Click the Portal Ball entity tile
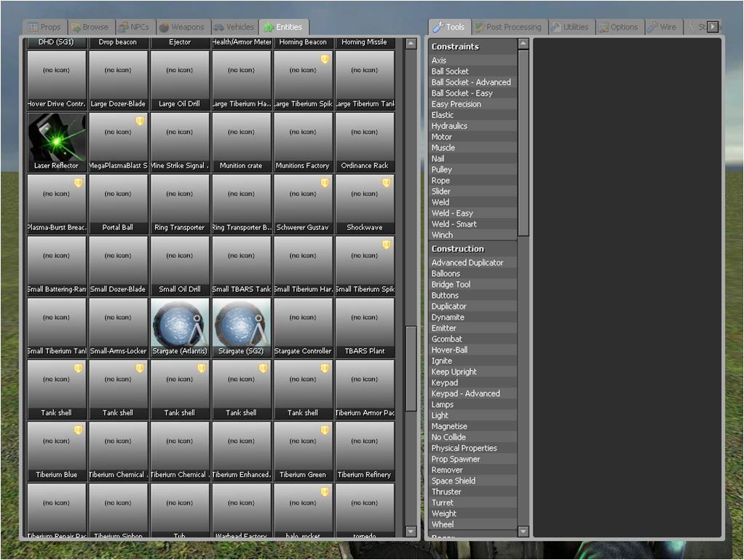744x560 pixels. 118,203
